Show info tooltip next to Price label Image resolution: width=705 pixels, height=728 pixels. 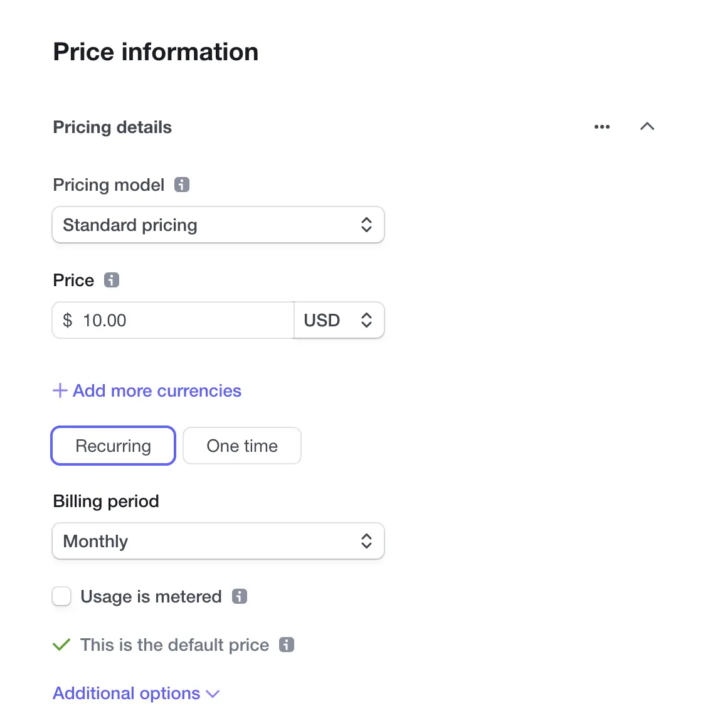pos(112,280)
